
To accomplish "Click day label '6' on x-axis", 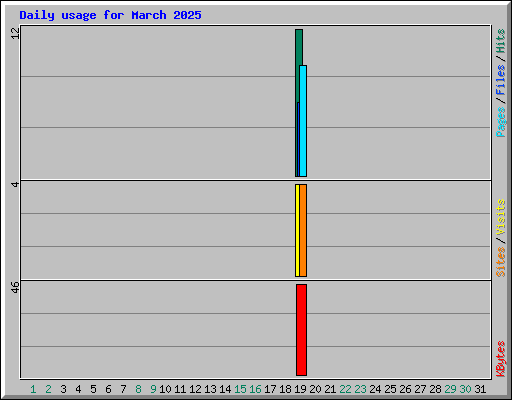I will pos(108,389).
